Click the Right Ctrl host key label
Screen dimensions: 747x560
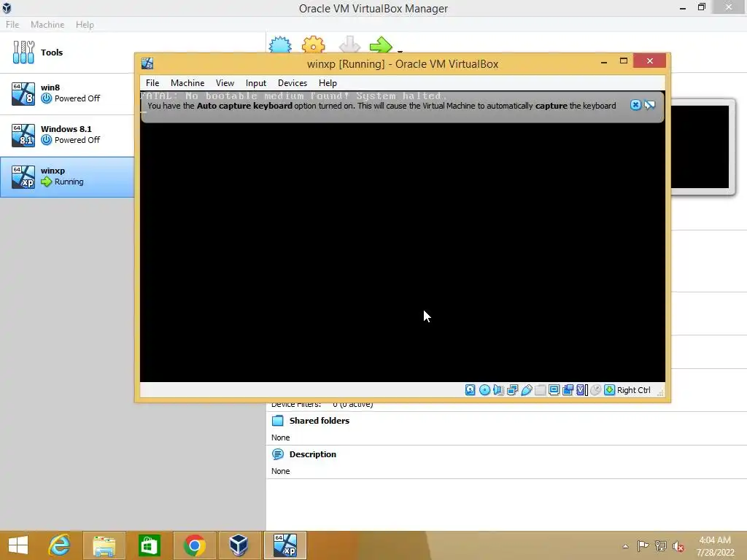(x=634, y=390)
